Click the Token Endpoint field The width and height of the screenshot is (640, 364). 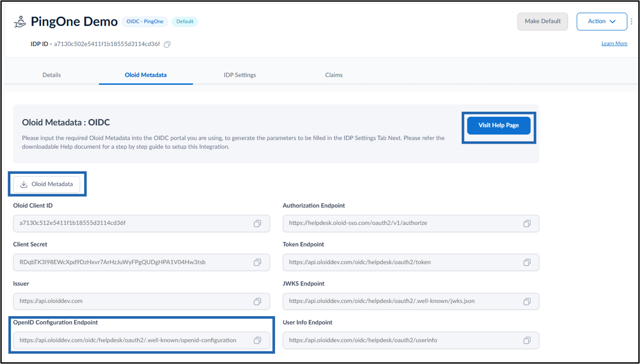point(411,262)
